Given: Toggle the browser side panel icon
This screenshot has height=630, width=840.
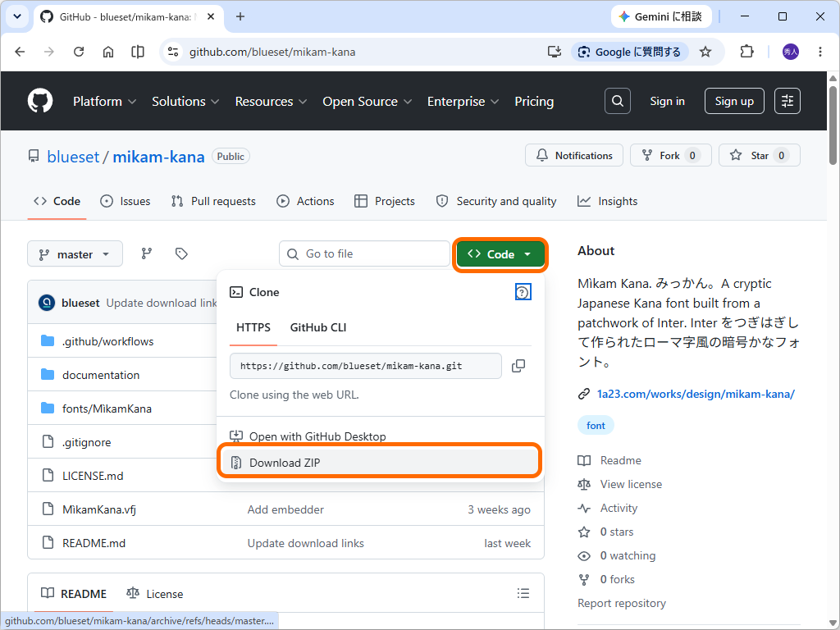Looking at the screenshot, I should (x=138, y=52).
